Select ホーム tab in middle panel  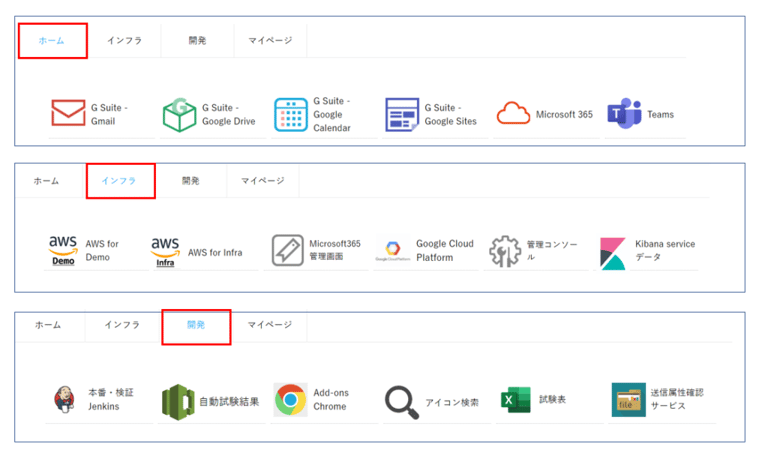pos(46,181)
